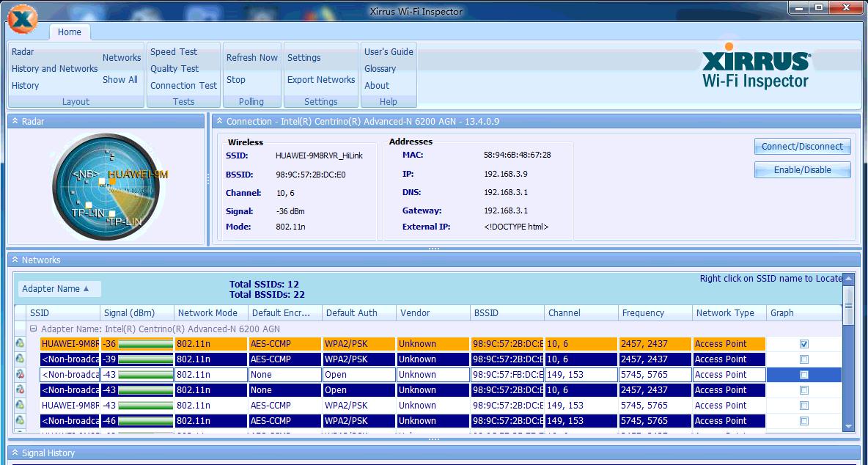Collapse the Adapter Name Intel Centrino group
The height and width of the screenshot is (465, 868).
click(33, 329)
